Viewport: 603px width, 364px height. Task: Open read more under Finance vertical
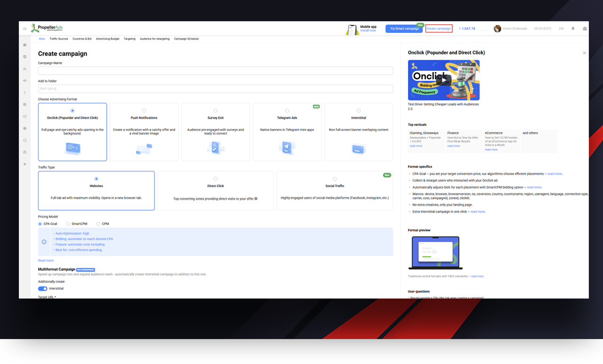click(x=454, y=146)
